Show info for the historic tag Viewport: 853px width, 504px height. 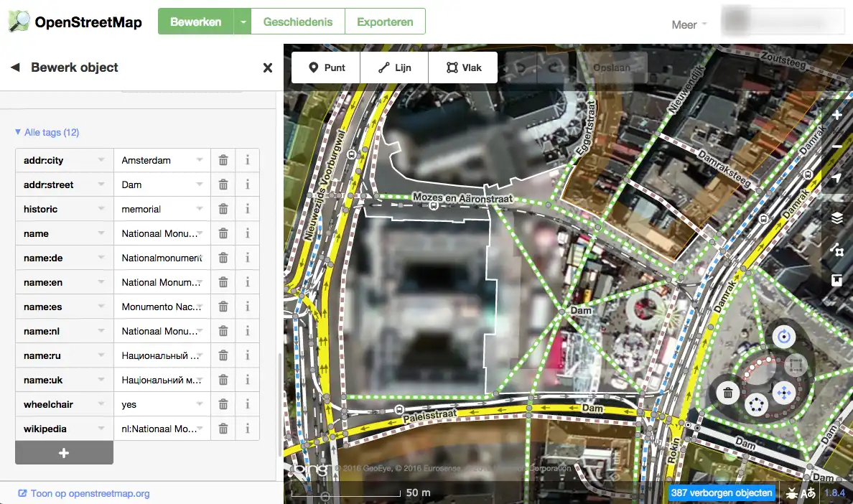click(x=247, y=209)
